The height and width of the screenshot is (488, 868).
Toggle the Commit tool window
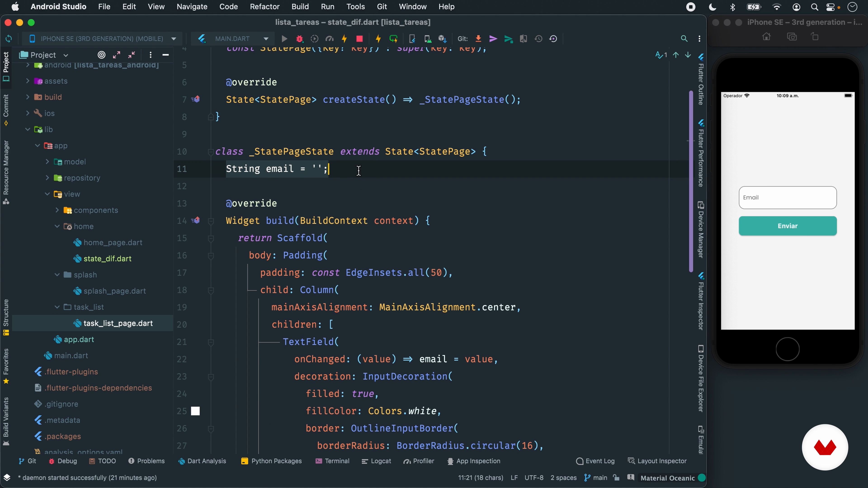(6, 110)
